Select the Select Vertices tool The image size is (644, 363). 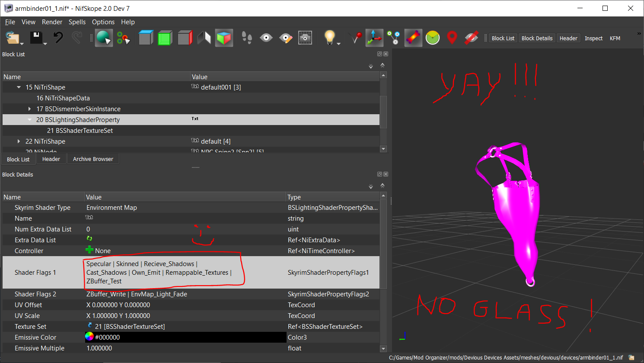pyautogui.click(x=124, y=38)
